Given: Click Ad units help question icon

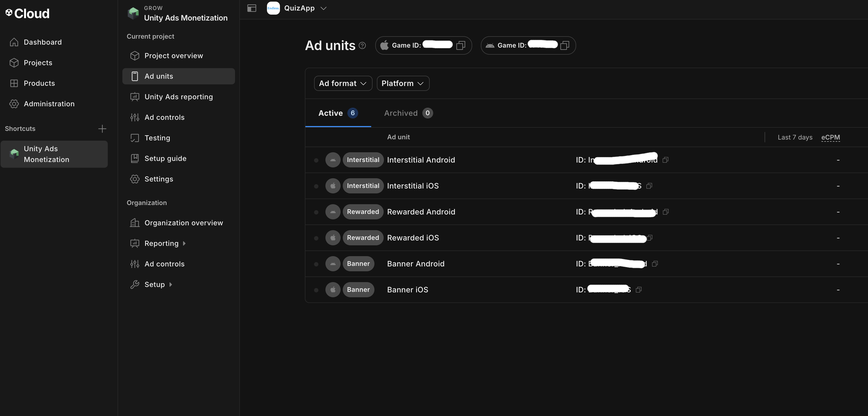Looking at the screenshot, I should [x=362, y=45].
